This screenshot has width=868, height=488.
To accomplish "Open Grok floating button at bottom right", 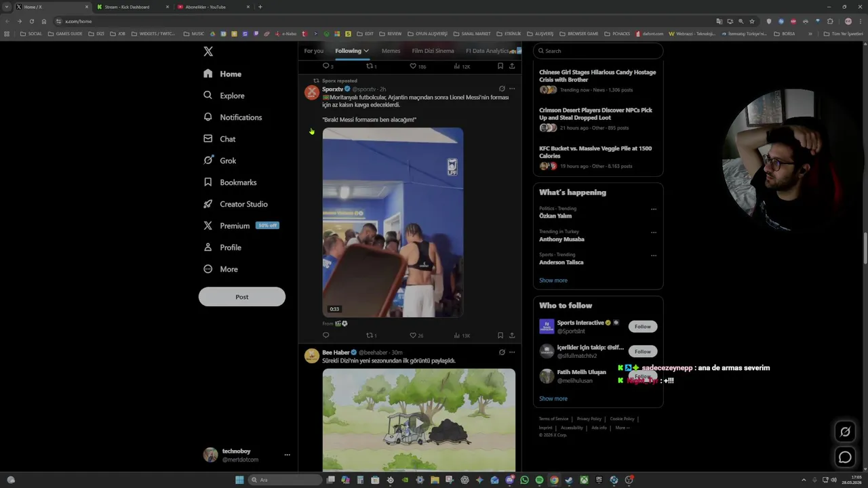I will [845, 432].
